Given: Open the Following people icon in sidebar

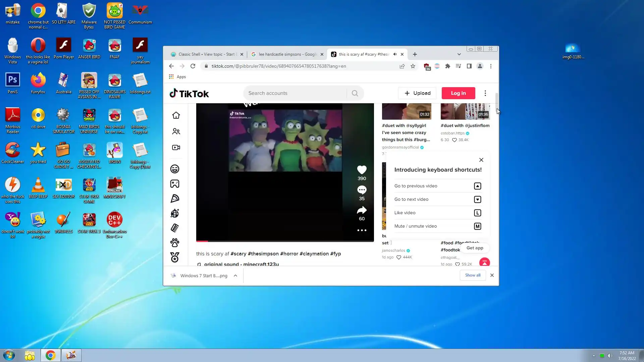Looking at the screenshot, I should coord(176,131).
